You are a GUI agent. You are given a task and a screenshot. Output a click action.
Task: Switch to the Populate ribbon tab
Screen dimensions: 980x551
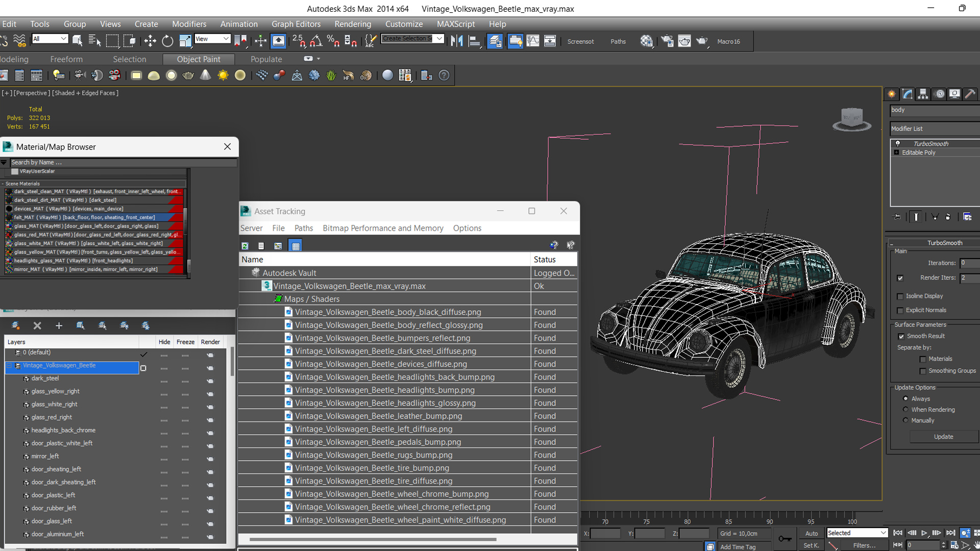(x=266, y=59)
